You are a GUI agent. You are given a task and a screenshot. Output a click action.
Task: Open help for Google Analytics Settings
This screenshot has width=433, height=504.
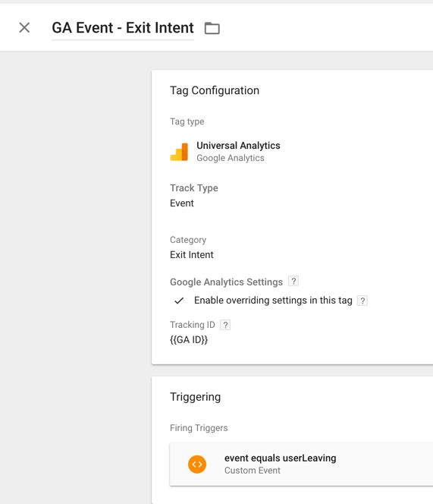[x=293, y=282]
